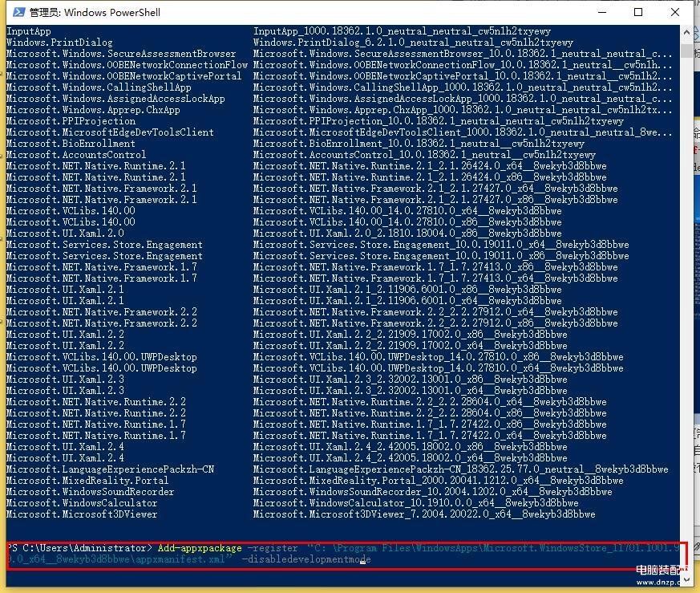
Task: Select "Microsoft.NET.Native.Framework.2.1_2.1.27427.0_x64__8wekyb3d8bbwe"
Action: click(435, 188)
